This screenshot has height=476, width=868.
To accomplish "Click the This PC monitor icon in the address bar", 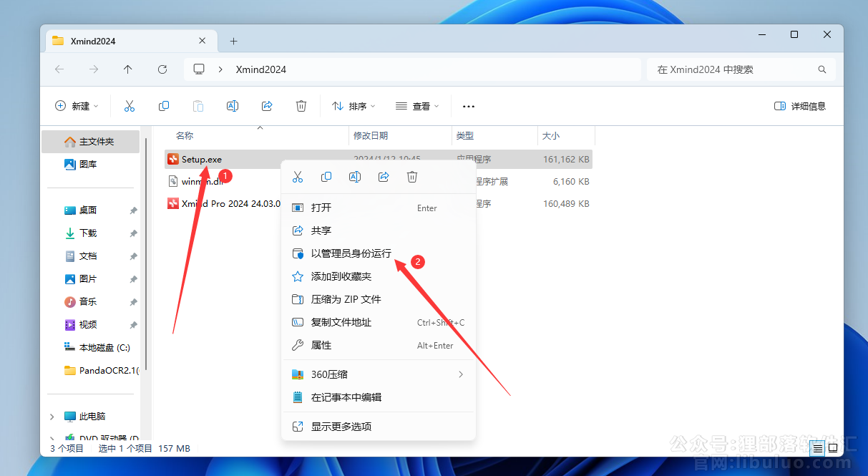I will (199, 69).
